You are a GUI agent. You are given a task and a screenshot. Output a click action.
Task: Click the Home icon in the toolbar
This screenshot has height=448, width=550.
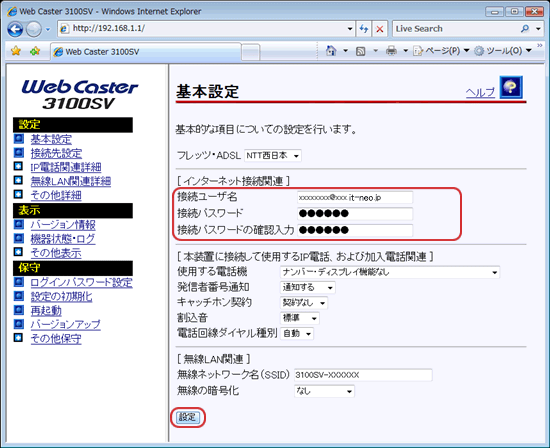tap(331, 51)
